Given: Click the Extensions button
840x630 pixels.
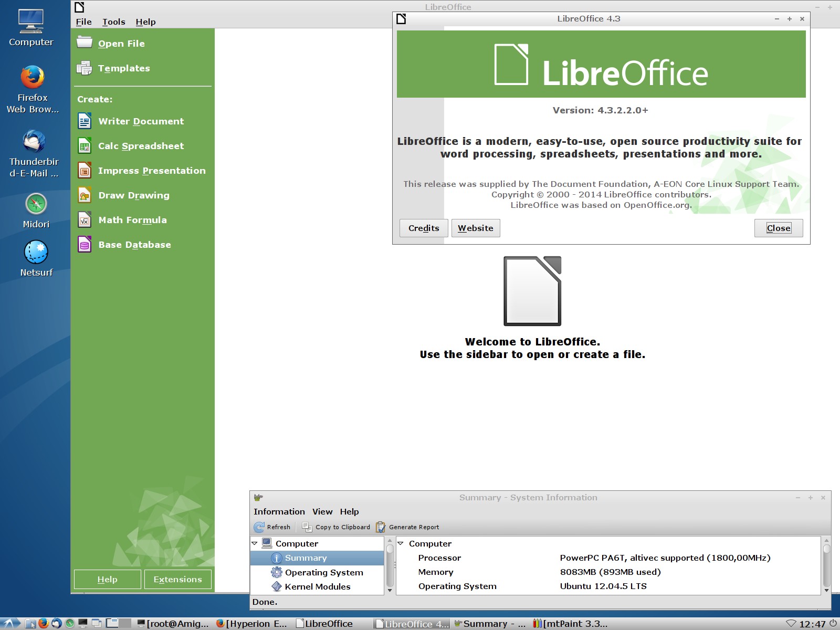Looking at the screenshot, I should [x=177, y=579].
